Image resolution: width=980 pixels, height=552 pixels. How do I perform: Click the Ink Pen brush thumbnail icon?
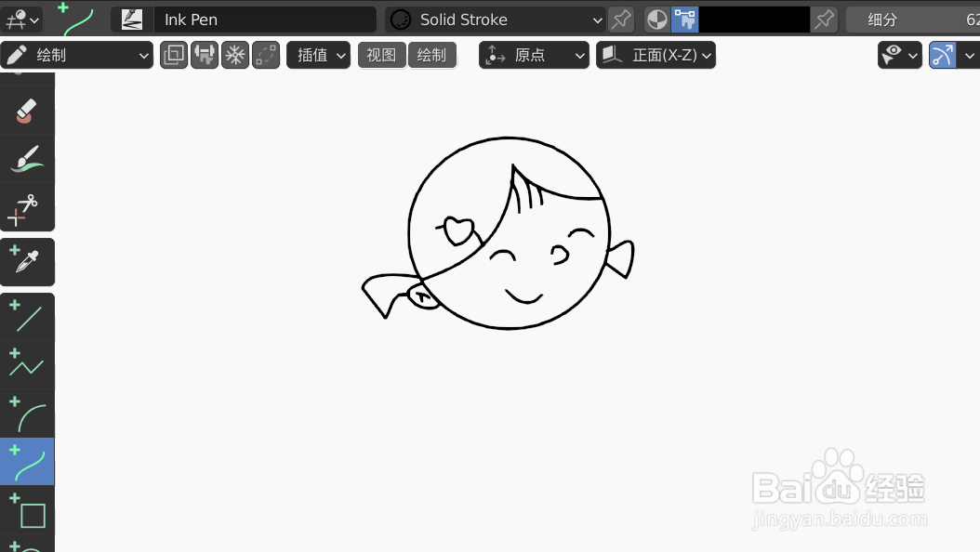click(131, 20)
